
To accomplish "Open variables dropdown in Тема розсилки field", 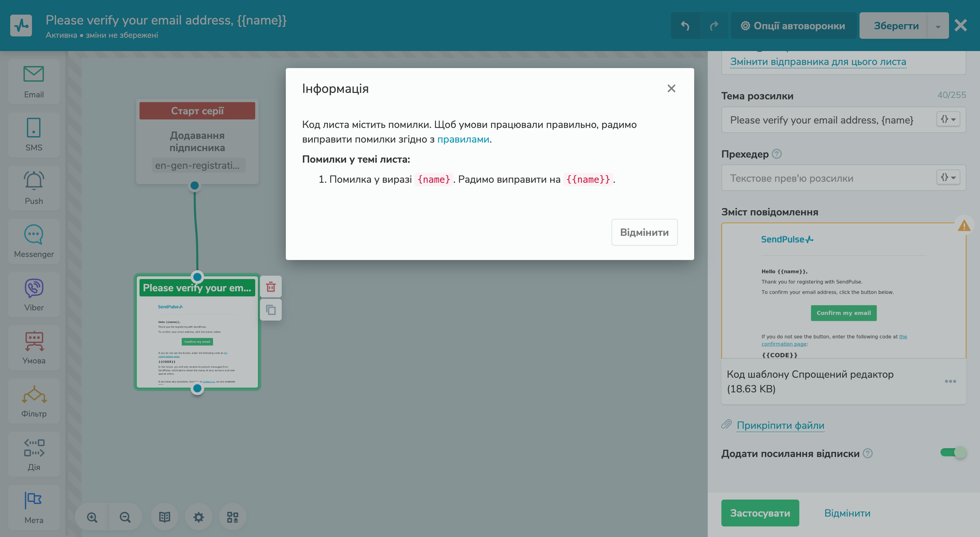I will point(948,119).
